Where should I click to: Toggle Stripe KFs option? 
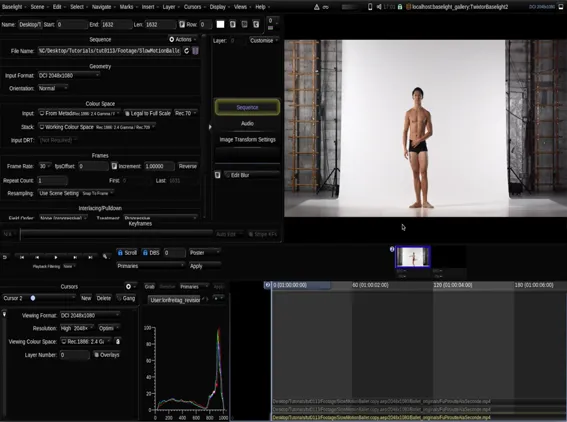(x=263, y=234)
